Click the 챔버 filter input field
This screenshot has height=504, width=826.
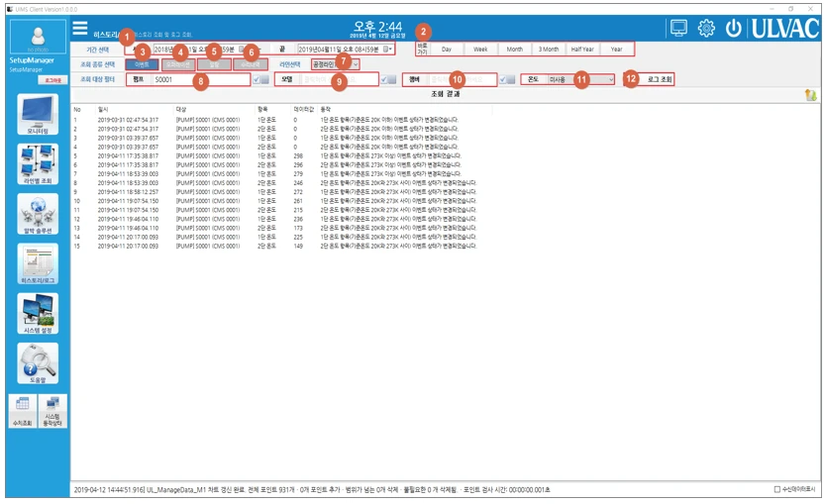462,79
